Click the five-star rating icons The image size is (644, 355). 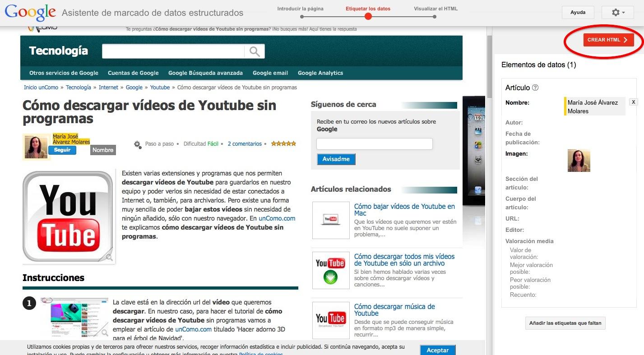click(283, 144)
